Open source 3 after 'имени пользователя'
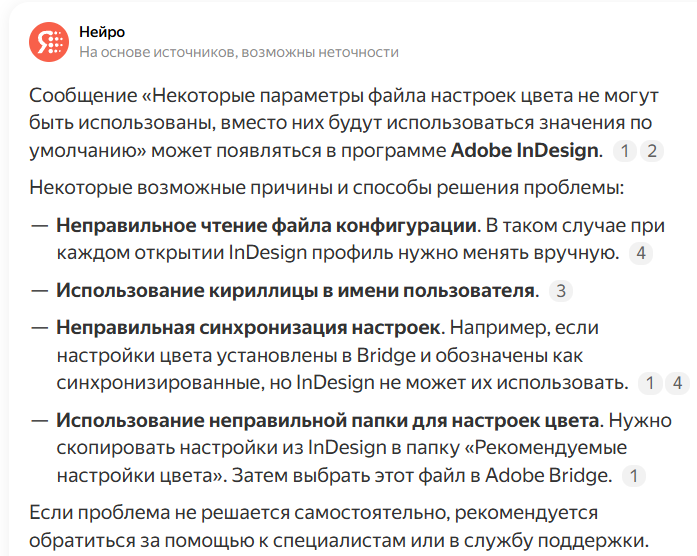This screenshot has width=697, height=556. 561,291
